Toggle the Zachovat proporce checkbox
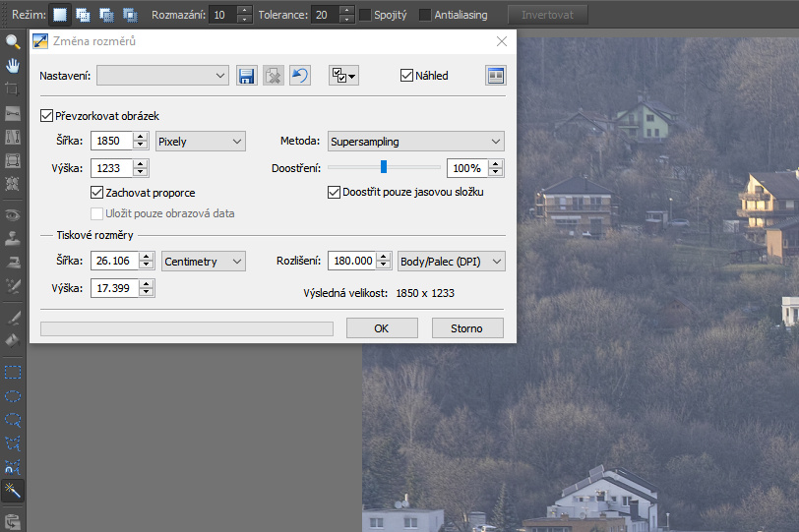 tap(96, 193)
